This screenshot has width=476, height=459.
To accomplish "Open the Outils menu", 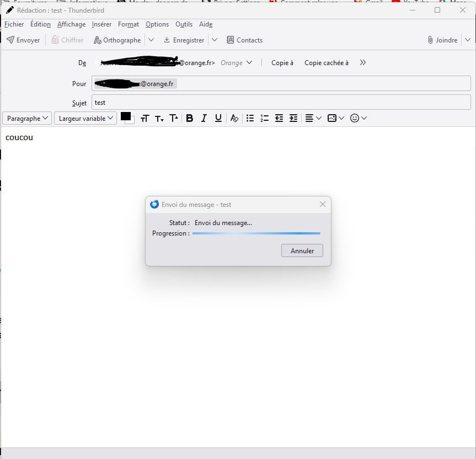I will coord(184,24).
